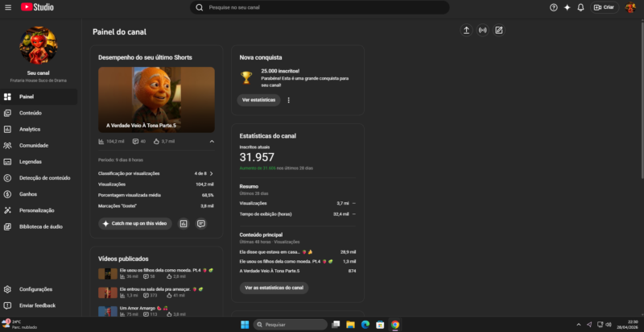The width and height of the screenshot is (644, 332).
Task: Open the three-dot menu in Nova conquista
Action: (289, 100)
